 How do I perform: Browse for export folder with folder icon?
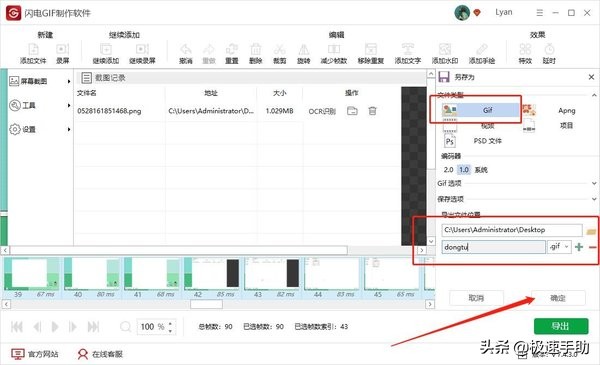pyautogui.click(x=591, y=231)
